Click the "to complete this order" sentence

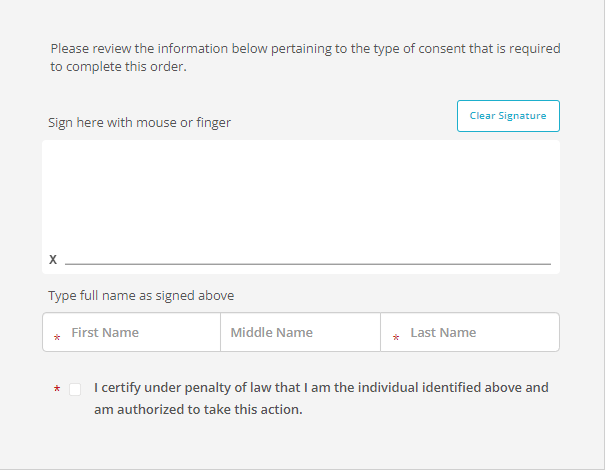tap(118, 66)
